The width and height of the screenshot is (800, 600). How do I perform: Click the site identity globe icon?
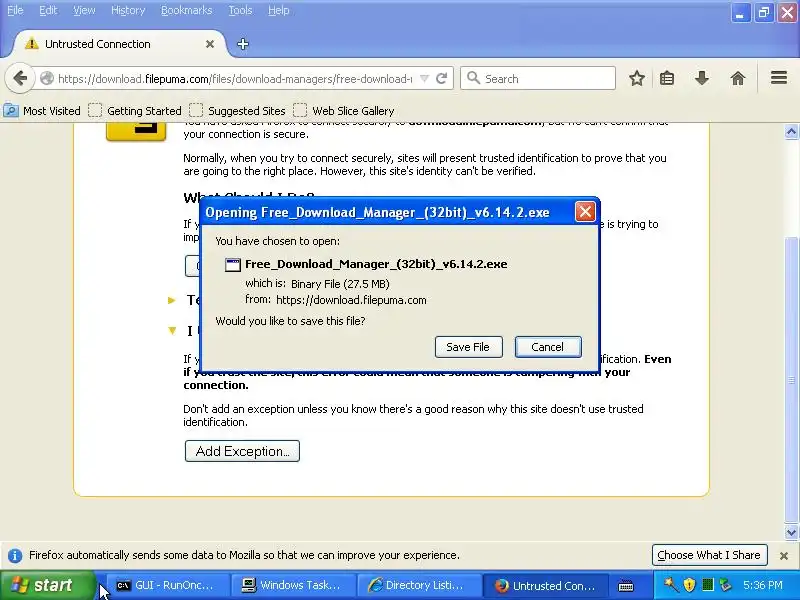click(47, 79)
